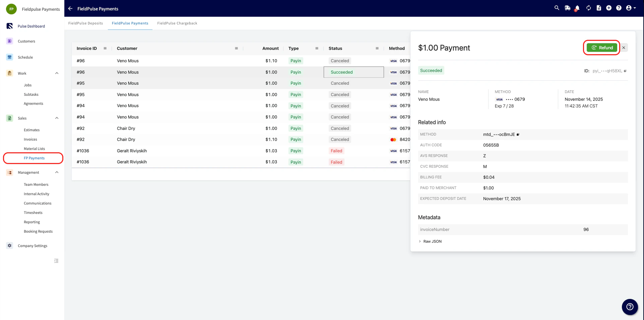Collapse the Sales section chevron
Image resolution: width=644 pixels, height=320 pixels.
point(57,118)
